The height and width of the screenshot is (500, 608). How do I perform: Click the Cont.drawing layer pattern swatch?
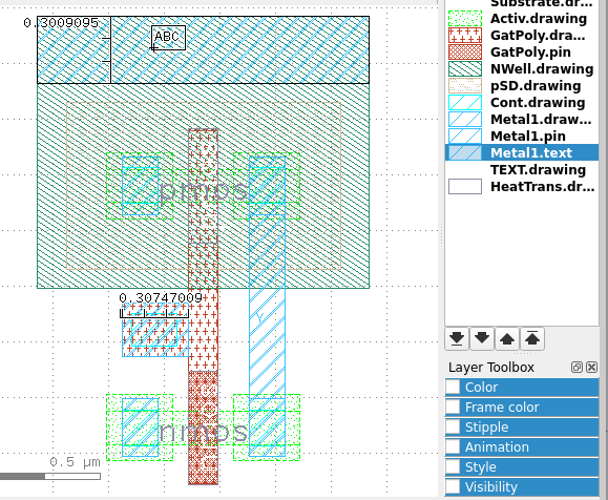point(465,103)
